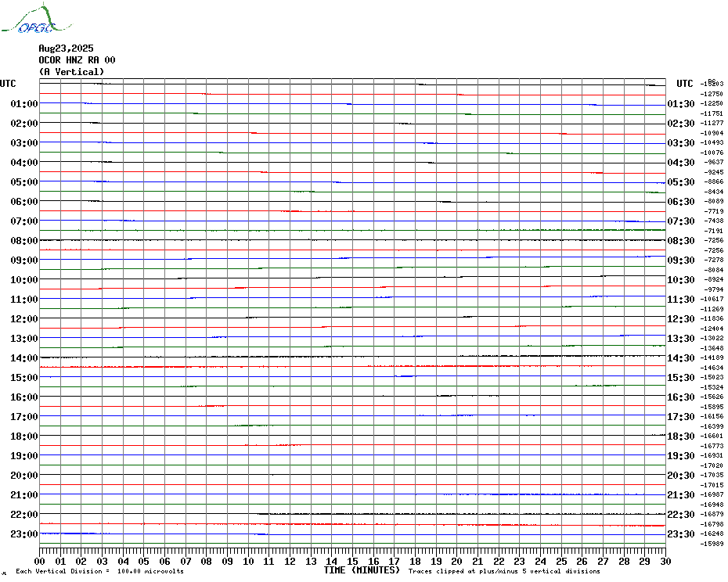Click the 05:30 time label
This screenshot has width=728, height=582.
click(681, 182)
